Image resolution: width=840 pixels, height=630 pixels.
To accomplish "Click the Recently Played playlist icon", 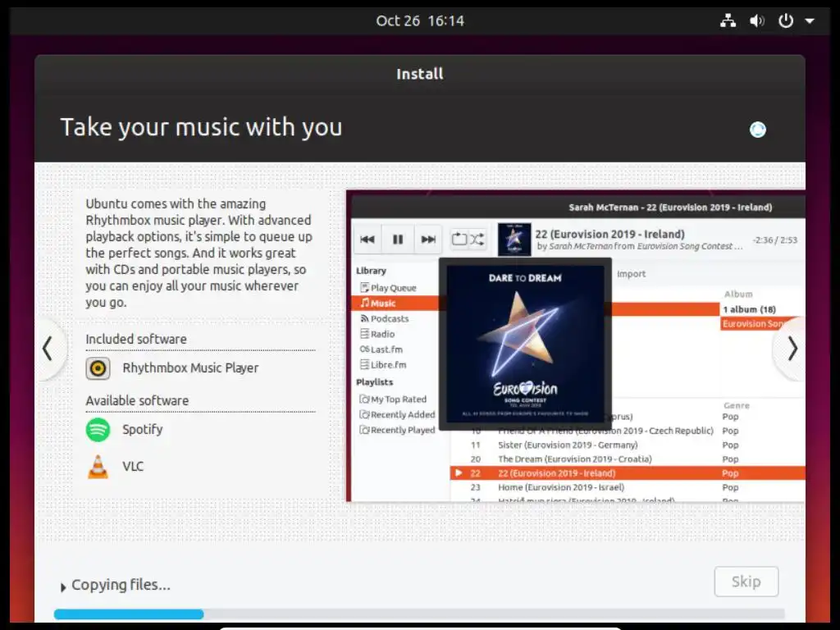I will point(365,430).
